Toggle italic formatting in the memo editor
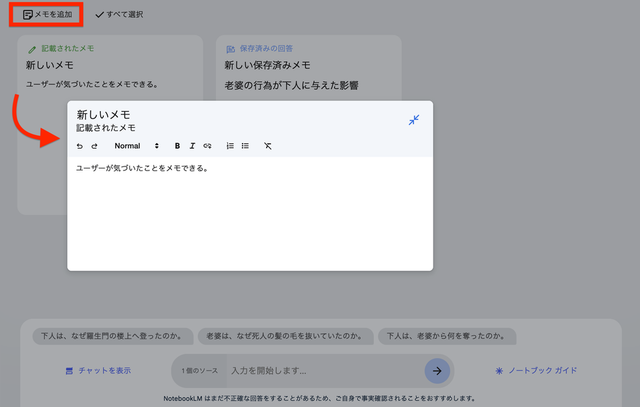Viewport: 640px width, 407px height. [x=192, y=146]
